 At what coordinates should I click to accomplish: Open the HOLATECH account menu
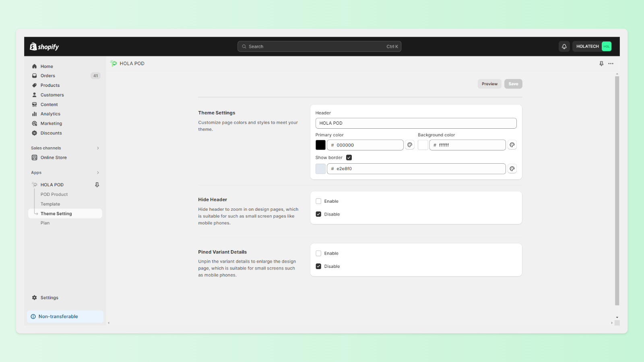click(592, 47)
